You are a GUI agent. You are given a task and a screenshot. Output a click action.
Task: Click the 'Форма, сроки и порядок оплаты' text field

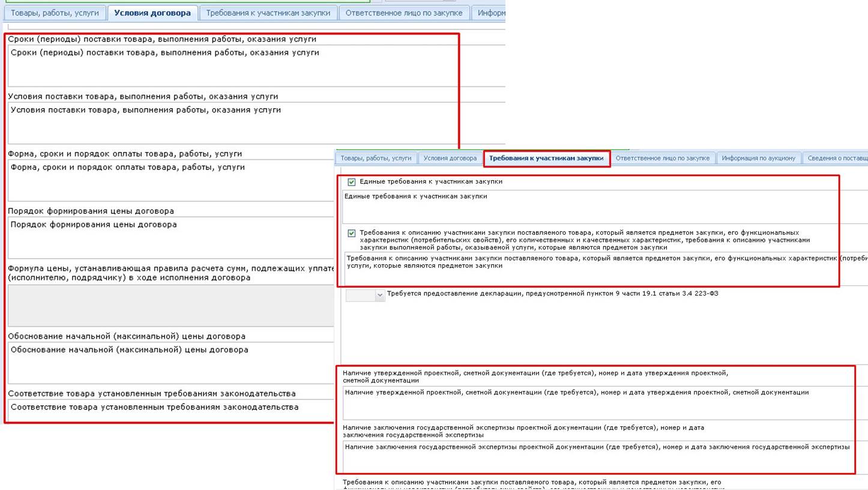coord(171,181)
